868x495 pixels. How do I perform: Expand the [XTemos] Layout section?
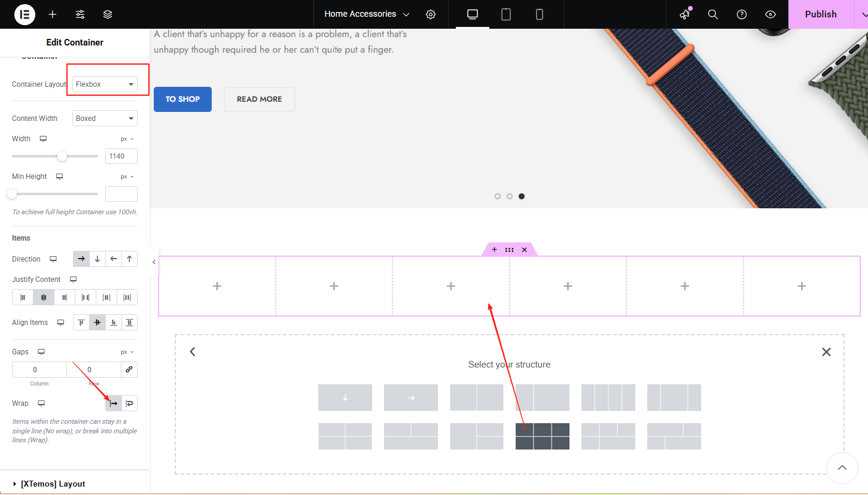[53, 484]
